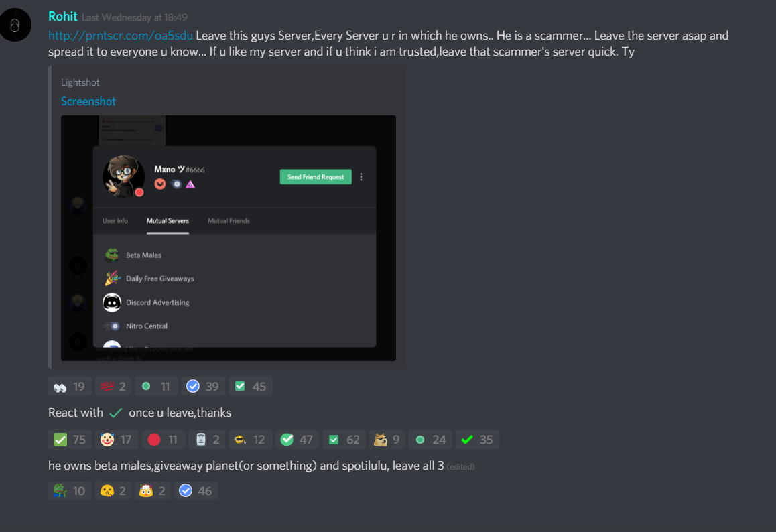Image resolution: width=776 pixels, height=532 pixels.
Task: Open the embedded Lightshot screenshot image
Action: click(x=228, y=238)
